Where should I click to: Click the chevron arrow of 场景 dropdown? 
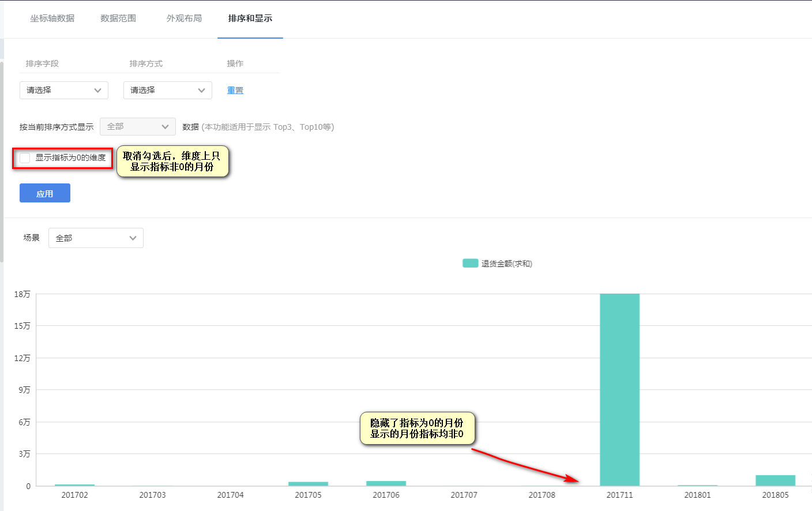point(133,238)
